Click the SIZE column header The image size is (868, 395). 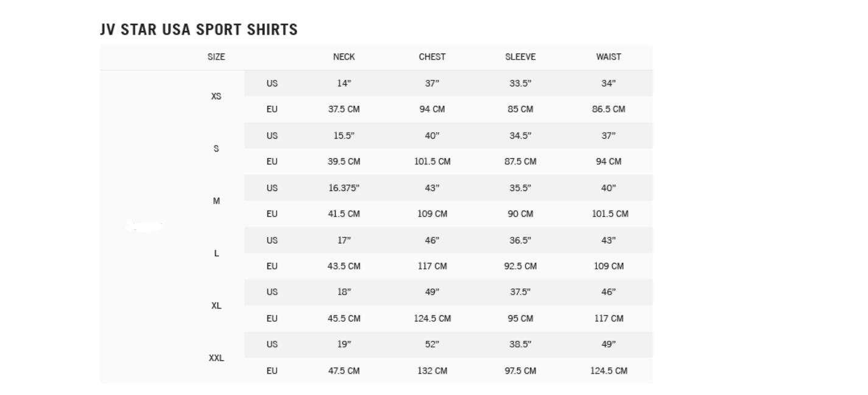[216, 57]
